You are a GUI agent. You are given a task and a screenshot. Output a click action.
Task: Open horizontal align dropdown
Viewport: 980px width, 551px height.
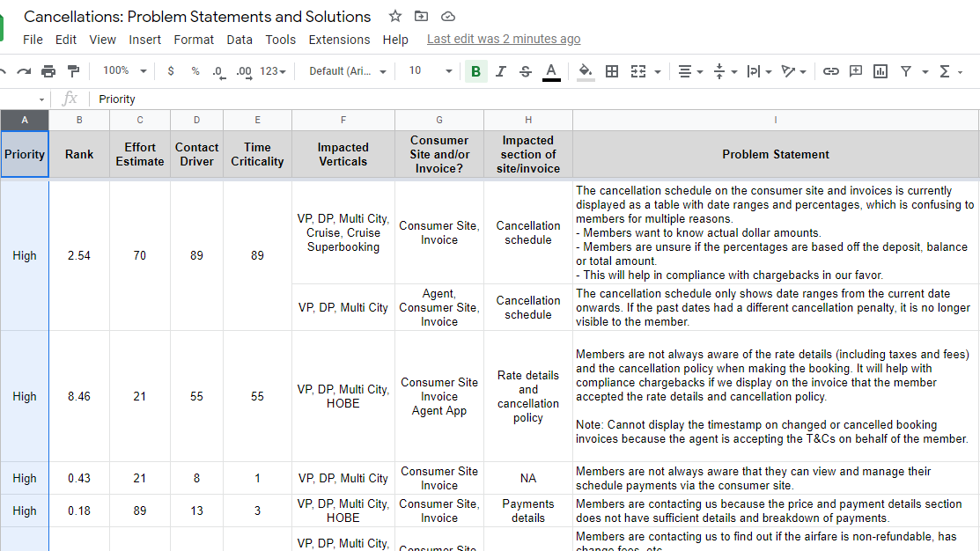coord(690,71)
